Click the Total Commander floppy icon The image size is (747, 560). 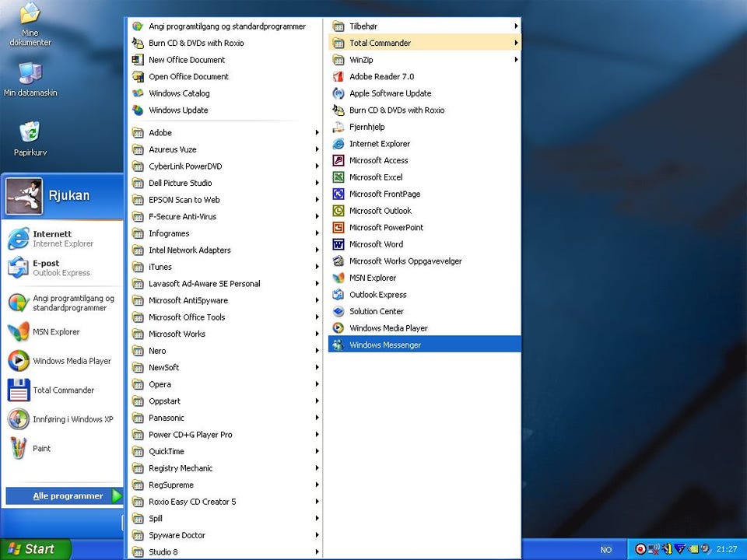19,390
